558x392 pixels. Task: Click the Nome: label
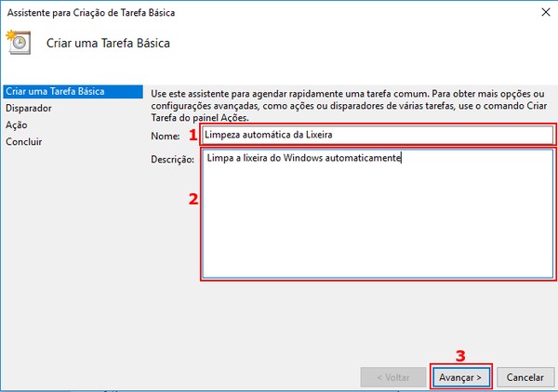tap(166, 136)
